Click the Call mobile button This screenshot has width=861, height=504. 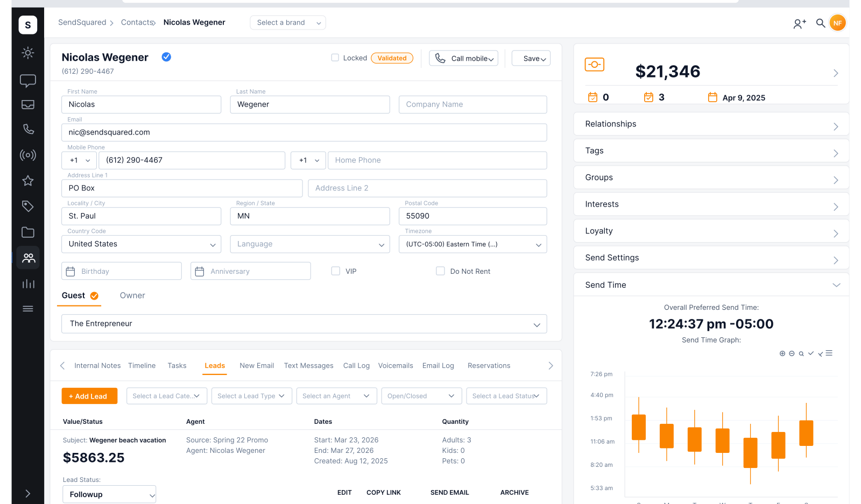(463, 58)
